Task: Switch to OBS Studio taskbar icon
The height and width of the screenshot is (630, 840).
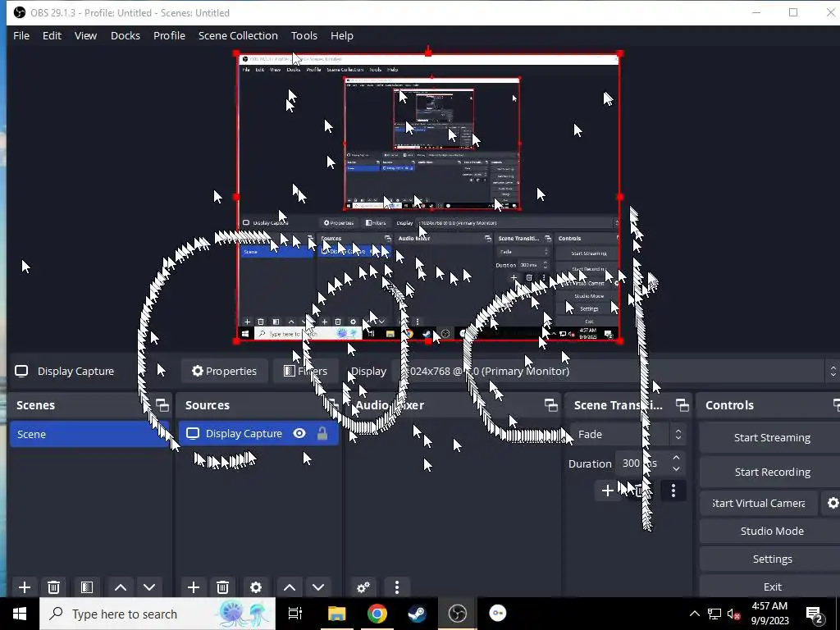Action: tap(457, 614)
